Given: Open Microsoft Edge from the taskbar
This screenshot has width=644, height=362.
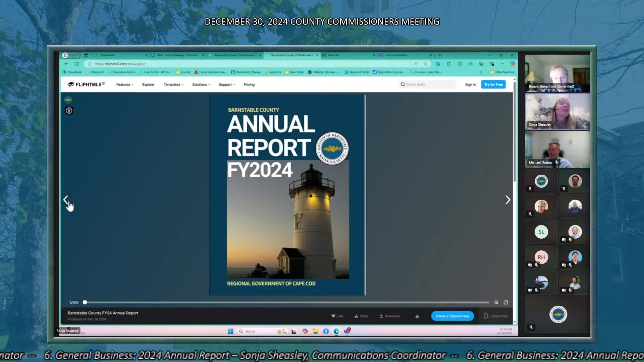Looking at the screenshot, I should click(336, 331).
